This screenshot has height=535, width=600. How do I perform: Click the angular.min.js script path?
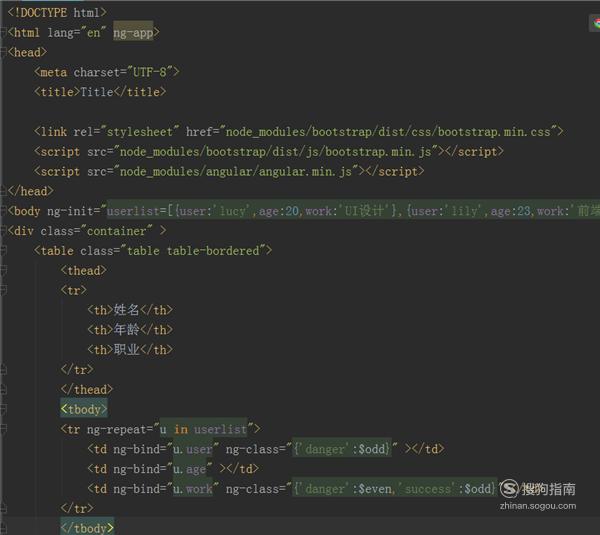pos(236,172)
